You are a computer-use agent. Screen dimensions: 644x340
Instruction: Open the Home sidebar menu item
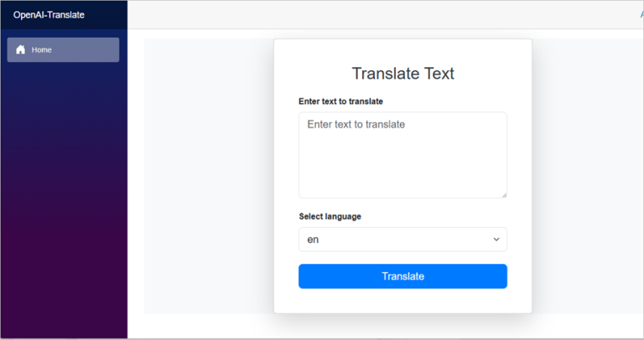(x=63, y=49)
